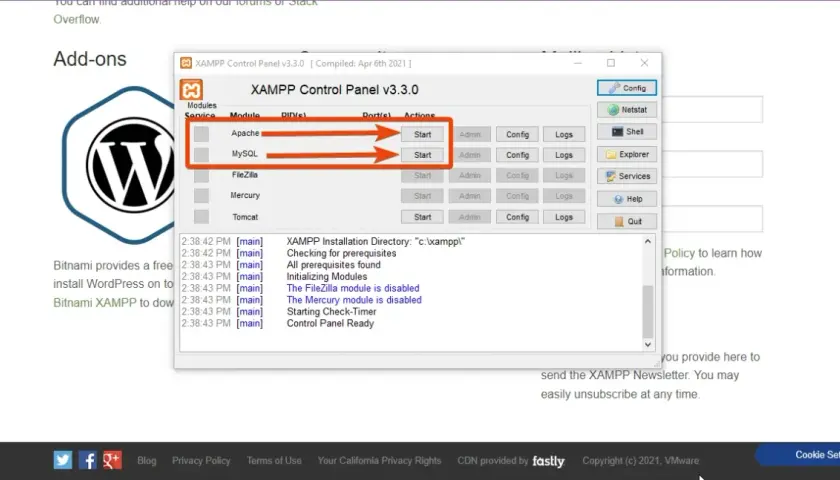
Task: Open the Cookie Settings button
Action: 797,455
